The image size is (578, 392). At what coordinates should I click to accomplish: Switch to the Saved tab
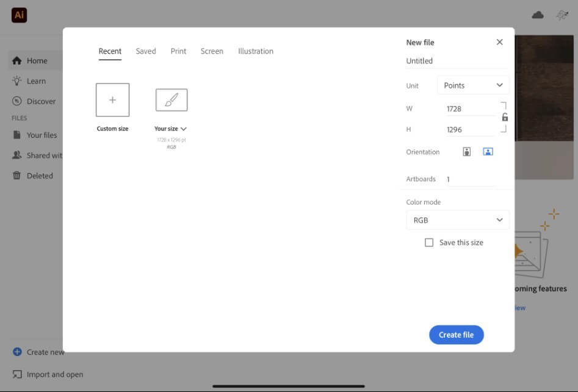(146, 51)
